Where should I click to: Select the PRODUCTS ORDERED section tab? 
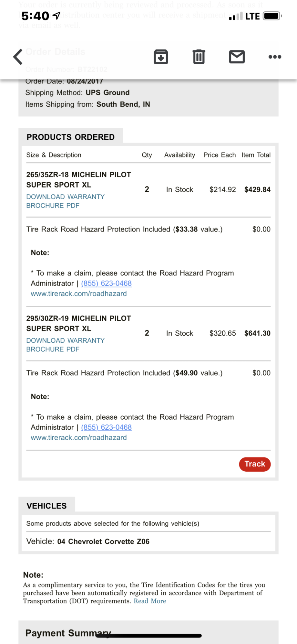point(71,137)
